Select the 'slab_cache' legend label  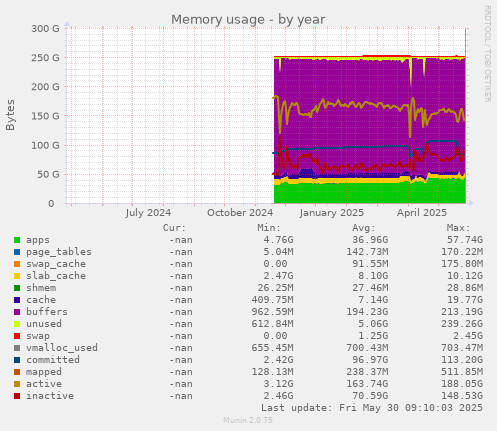tap(56, 276)
